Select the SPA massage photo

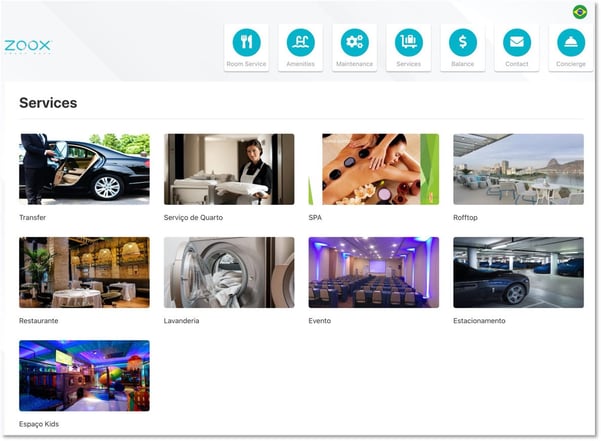374,169
